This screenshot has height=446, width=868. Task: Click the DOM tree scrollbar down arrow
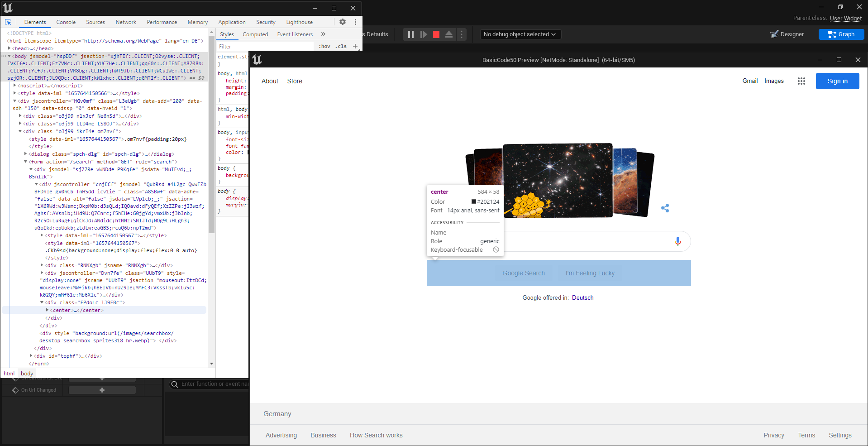211,364
